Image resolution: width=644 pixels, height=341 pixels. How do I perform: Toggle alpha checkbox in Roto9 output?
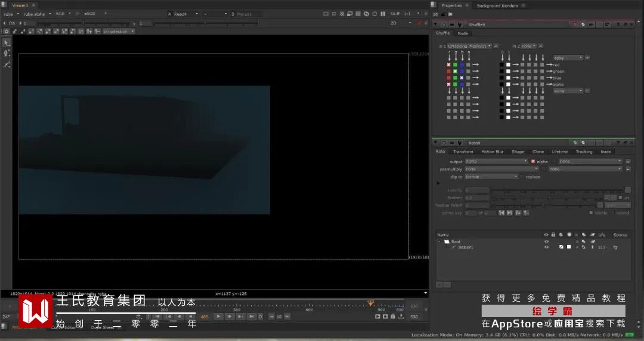533,162
